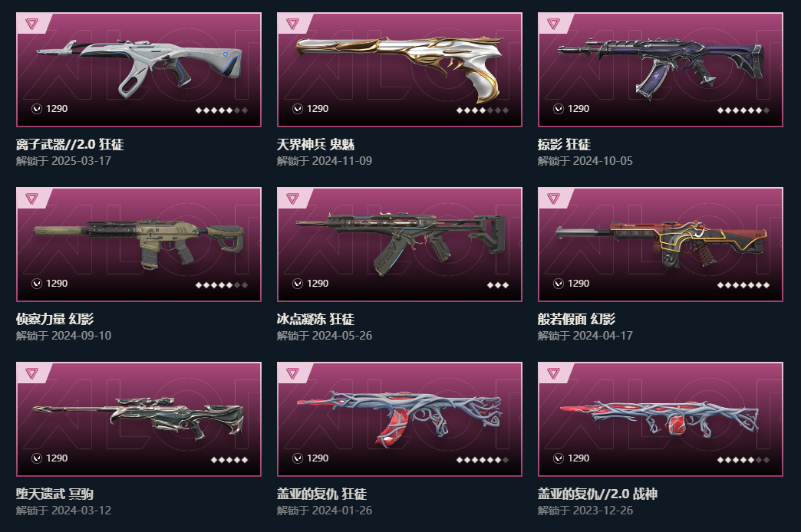The height and width of the screenshot is (532, 801).
Task: Click the tier badge on 离子武器//2.0 狂徒 card
Action: [31, 24]
